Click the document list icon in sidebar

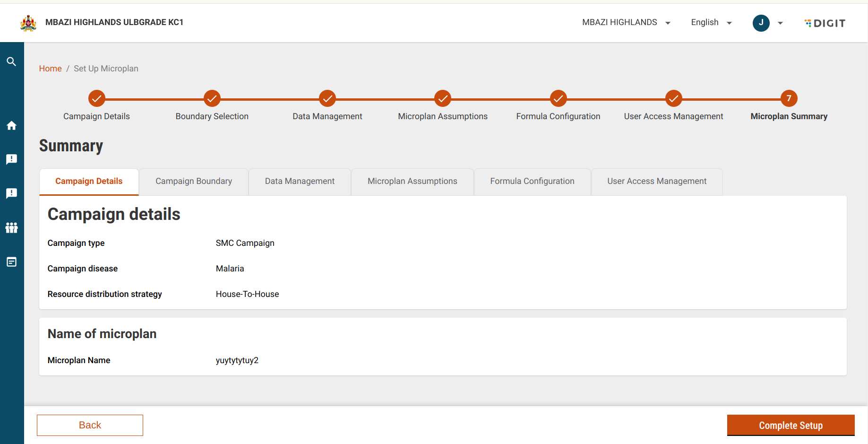11,262
